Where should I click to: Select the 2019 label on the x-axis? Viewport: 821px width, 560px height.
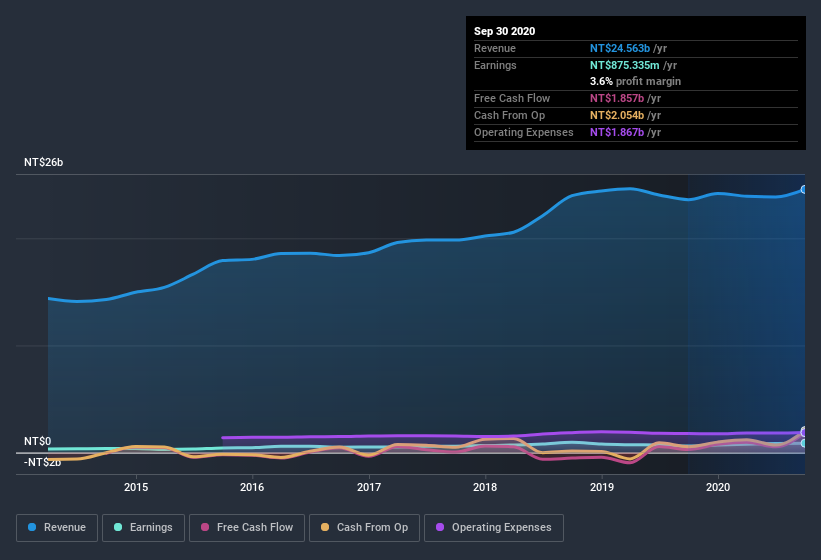602,487
